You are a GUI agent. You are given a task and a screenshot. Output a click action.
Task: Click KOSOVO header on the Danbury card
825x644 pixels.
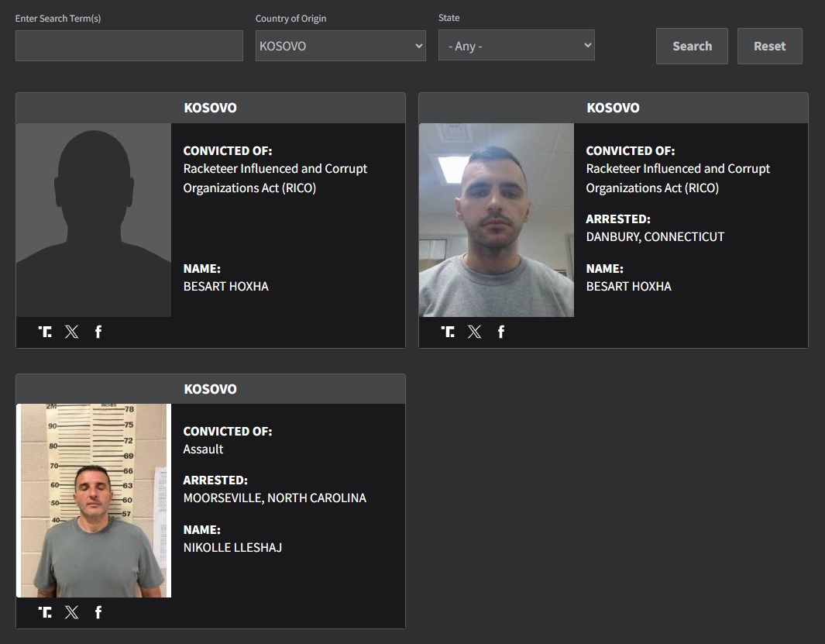613,108
